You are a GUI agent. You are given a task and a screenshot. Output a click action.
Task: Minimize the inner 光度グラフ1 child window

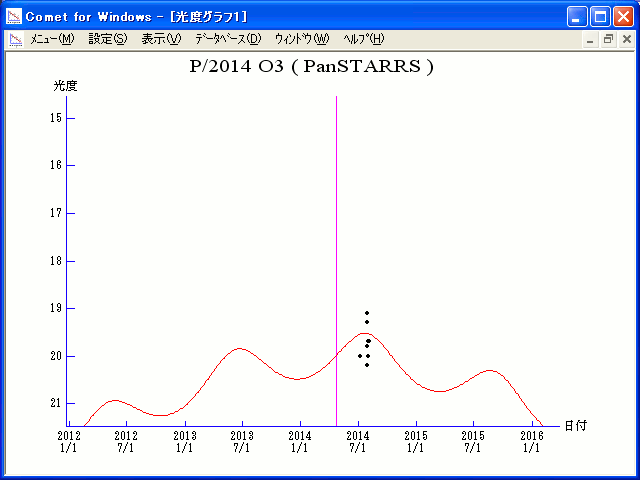590,40
